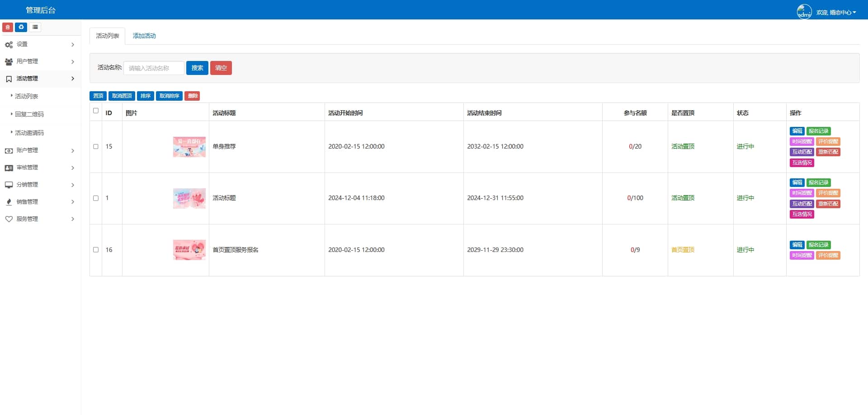Check the box for activity ID 15

click(96, 147)
